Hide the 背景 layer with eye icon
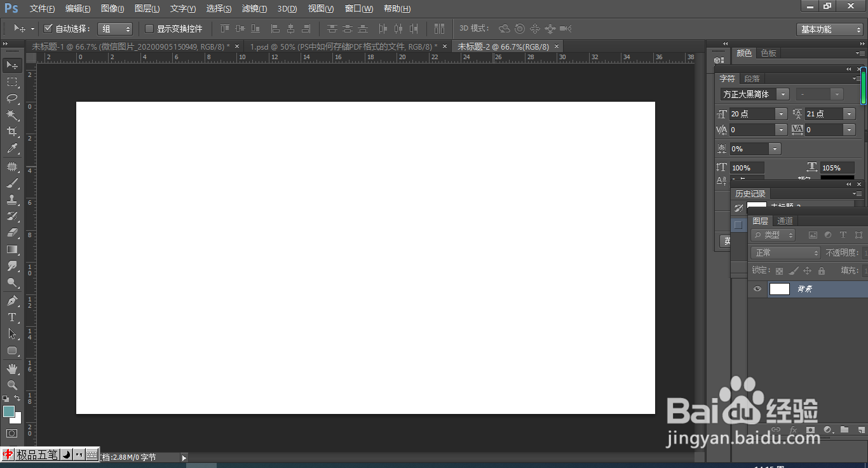This screenshot has width=868, height=468. (757, 289)
